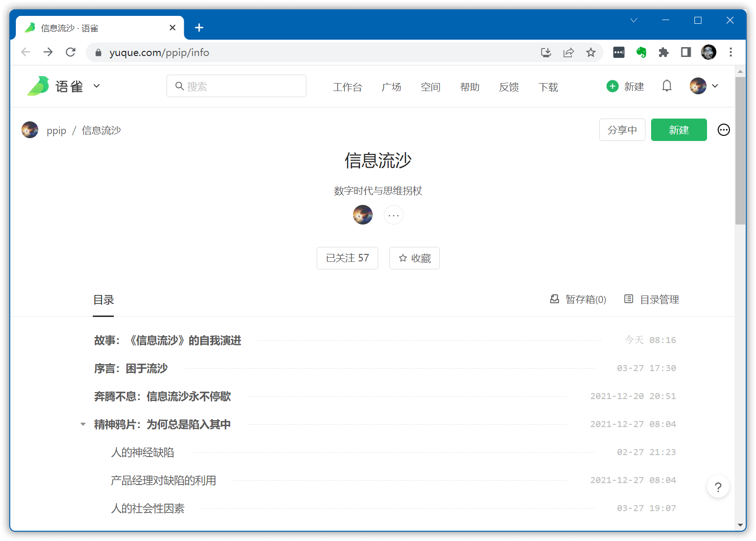This screenshot has height=541, width=756.
Task: Collapse 精神鸦片 section triangle
Action: (x=83, y=424)
